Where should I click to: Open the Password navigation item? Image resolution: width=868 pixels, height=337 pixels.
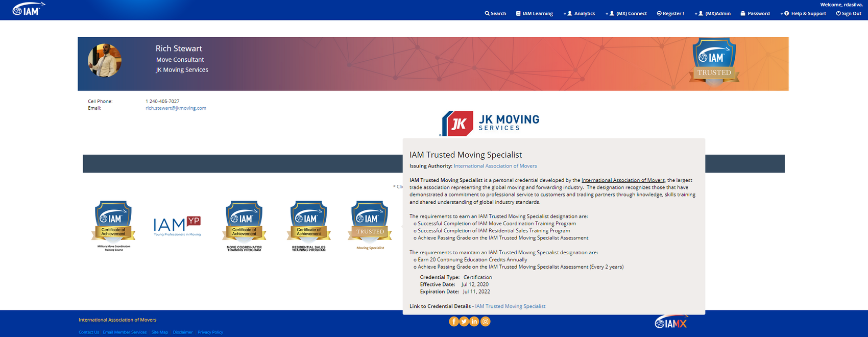755,13
